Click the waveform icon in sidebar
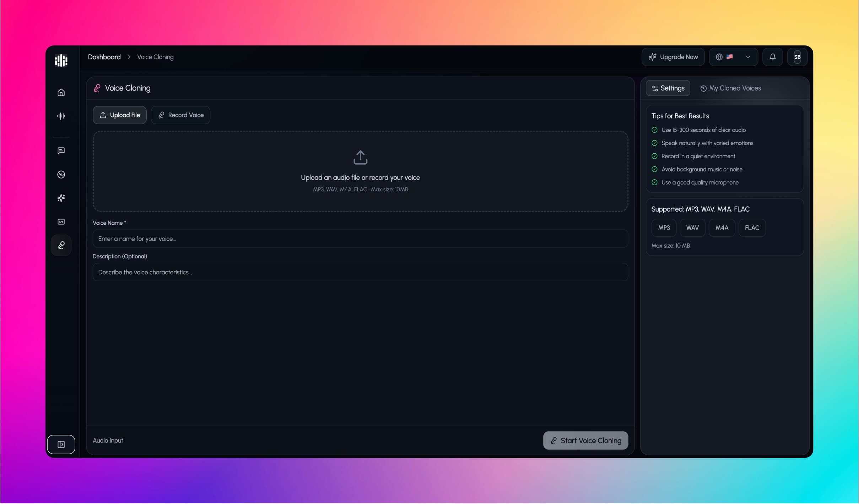The height and width of the screenshot is (504, 859). click(x=61, y=116)
